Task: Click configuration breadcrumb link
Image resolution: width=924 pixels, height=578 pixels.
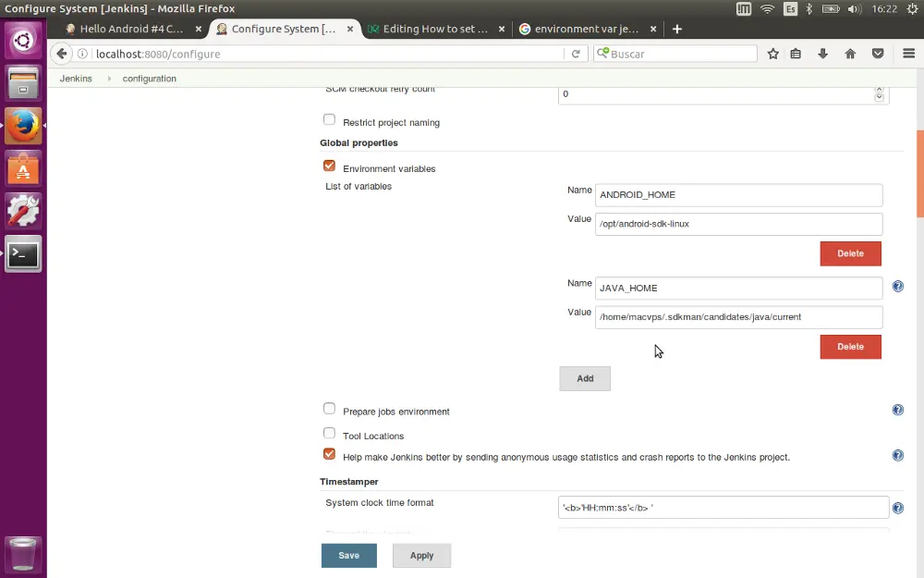Action: [x=149, y=79]
